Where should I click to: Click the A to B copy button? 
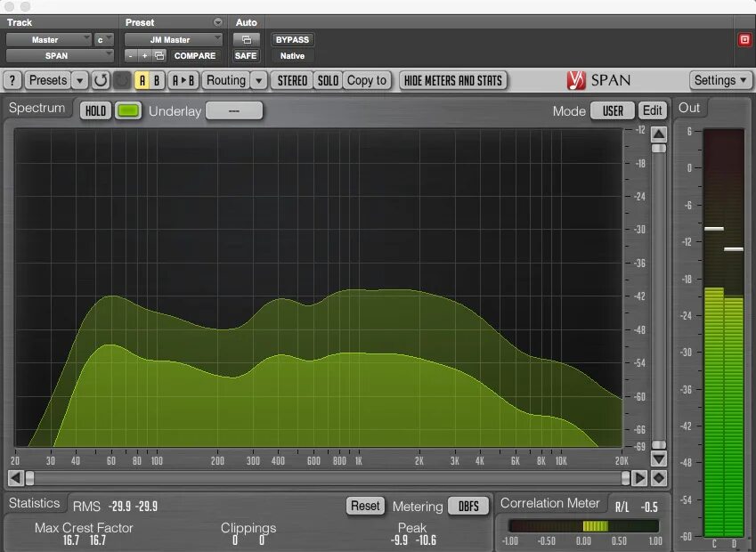[x=183, y=80]
